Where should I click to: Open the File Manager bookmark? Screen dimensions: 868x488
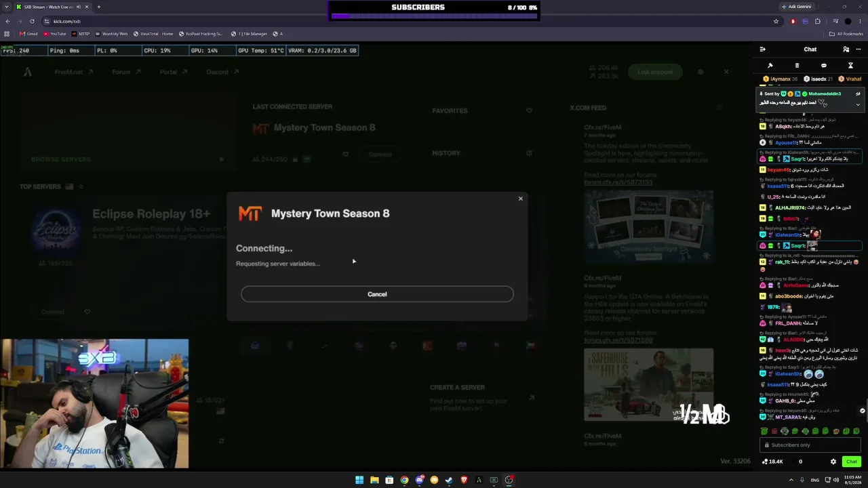pos(249,34)
